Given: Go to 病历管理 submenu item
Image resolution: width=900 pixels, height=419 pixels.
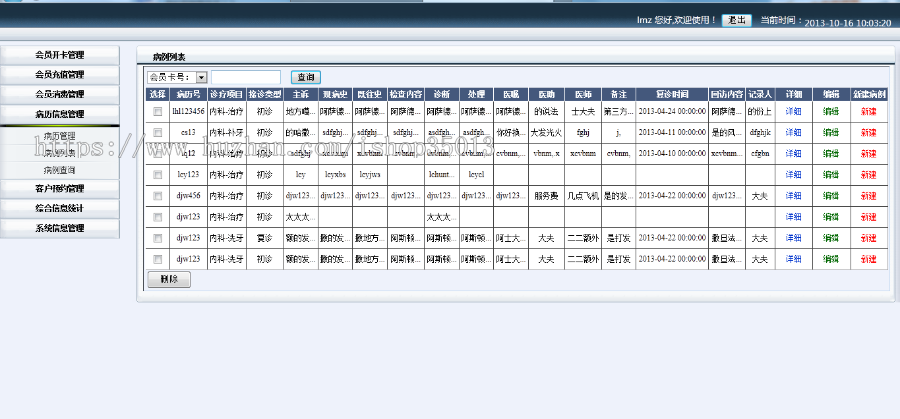Looking at the screenshot, I should pyautogui.click(x=60, y=136).
